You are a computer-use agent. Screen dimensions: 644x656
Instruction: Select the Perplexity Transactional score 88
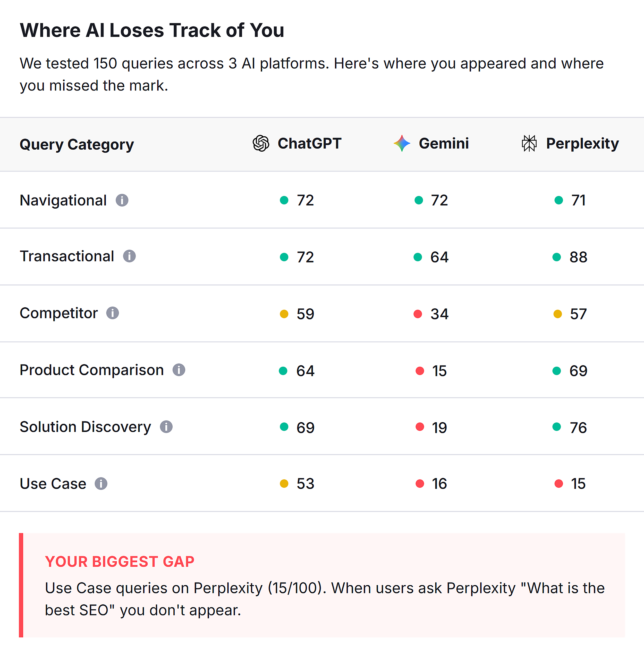[x=578, y=257]
